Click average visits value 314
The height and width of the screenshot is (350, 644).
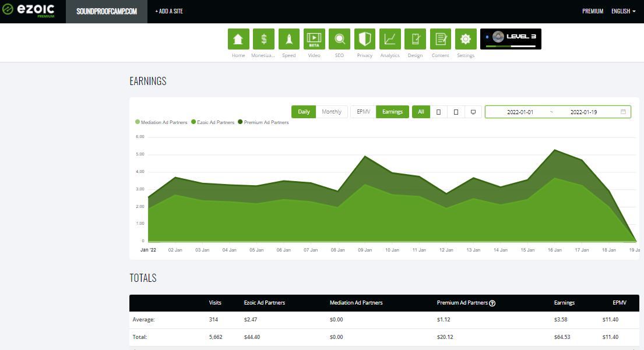tap(213, 320)
